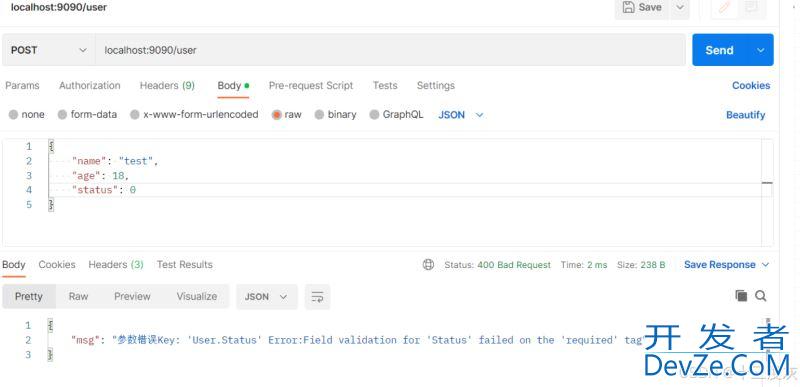Open the comment icon beside the pencil
Image resolution: width=800 pixels, height=387 pixels.
pyautogui.click(x=752, y=8)
